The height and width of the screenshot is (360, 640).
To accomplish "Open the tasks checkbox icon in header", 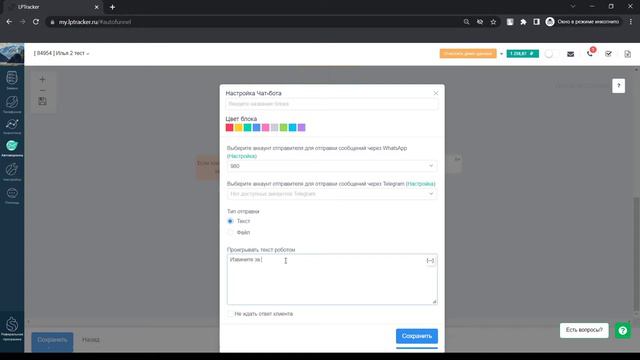I will (609, 54).
